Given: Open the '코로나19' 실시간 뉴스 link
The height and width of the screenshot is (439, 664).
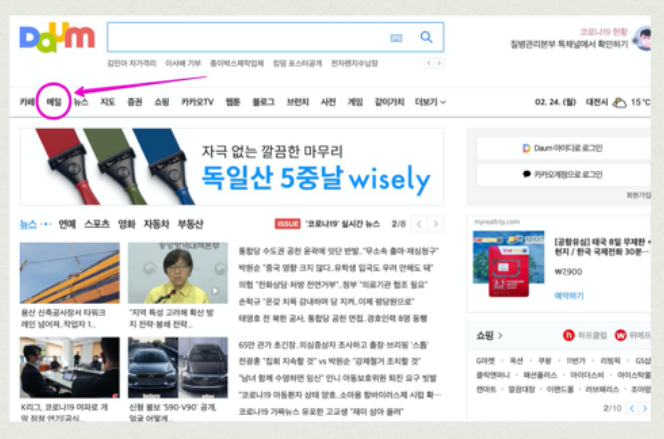Looking at the screenshot, I should pos(342,224).
